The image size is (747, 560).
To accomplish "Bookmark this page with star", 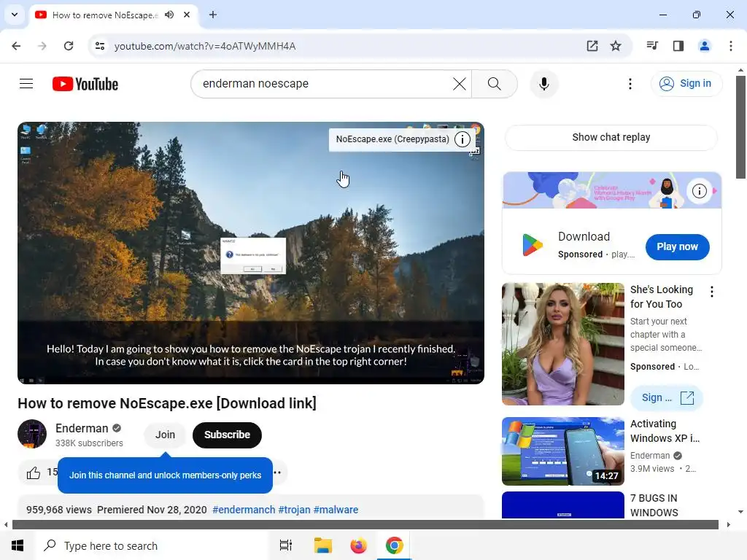I will (616, 46).
